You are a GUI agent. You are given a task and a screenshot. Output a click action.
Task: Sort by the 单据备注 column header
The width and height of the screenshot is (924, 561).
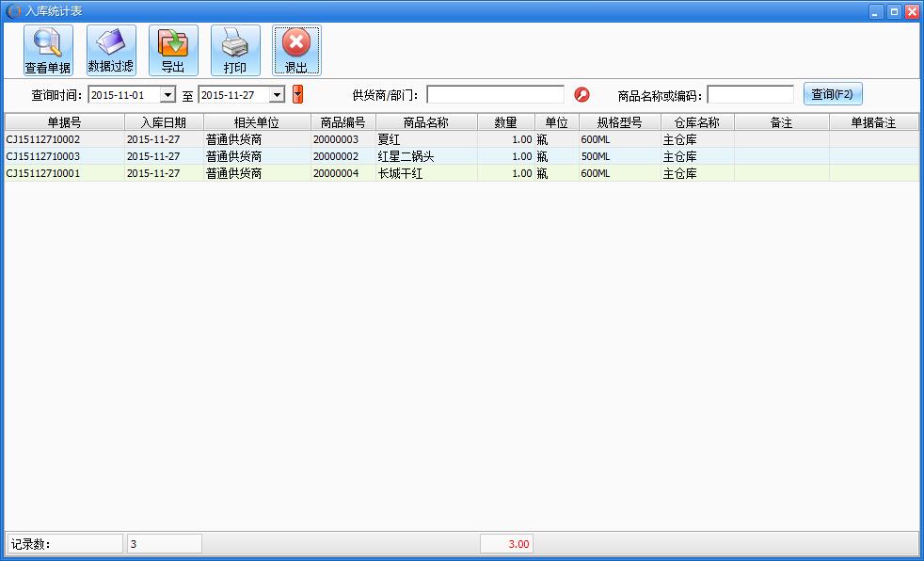coord(874,122)
